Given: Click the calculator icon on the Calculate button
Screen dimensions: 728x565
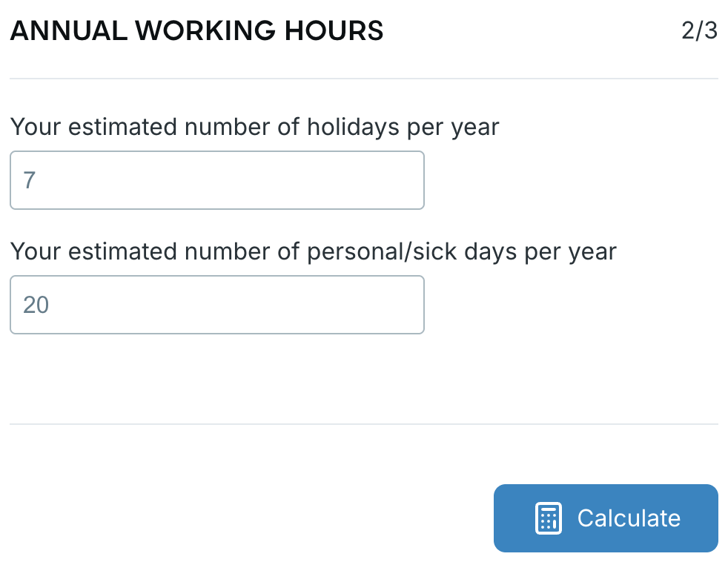Looking at the screenshot, I should click(x=548, y=518).
